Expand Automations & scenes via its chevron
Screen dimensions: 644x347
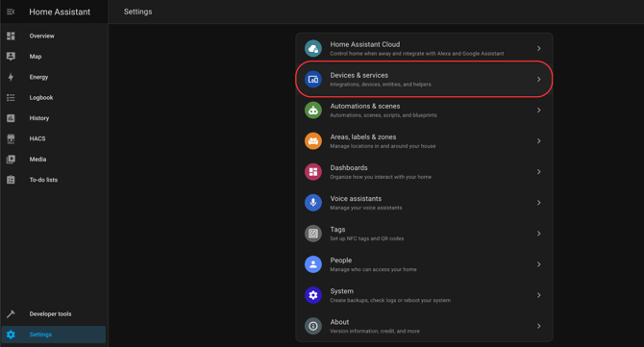point(538,110)
